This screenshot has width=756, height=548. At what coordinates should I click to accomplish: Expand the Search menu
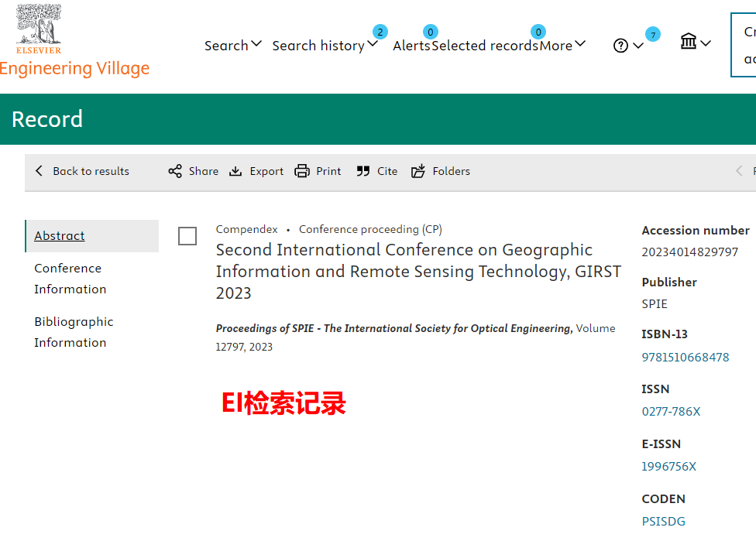233,46
